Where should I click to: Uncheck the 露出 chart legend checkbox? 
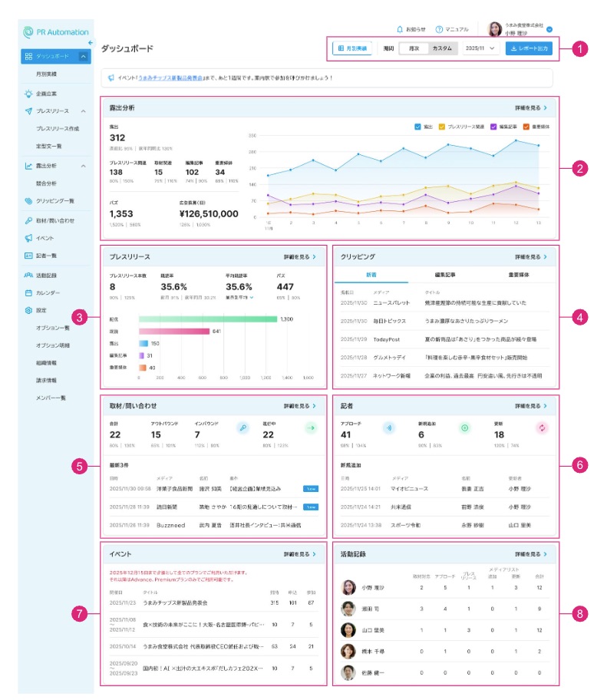417,126
